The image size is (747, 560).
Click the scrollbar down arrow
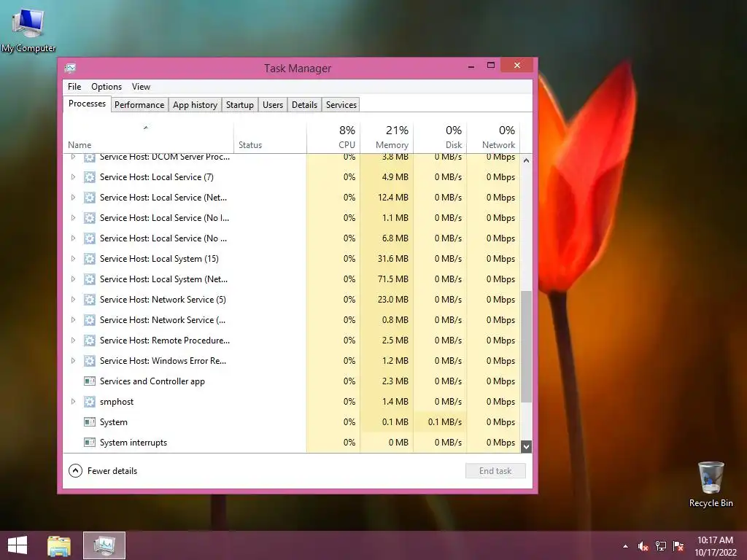(x=526, y=447)
